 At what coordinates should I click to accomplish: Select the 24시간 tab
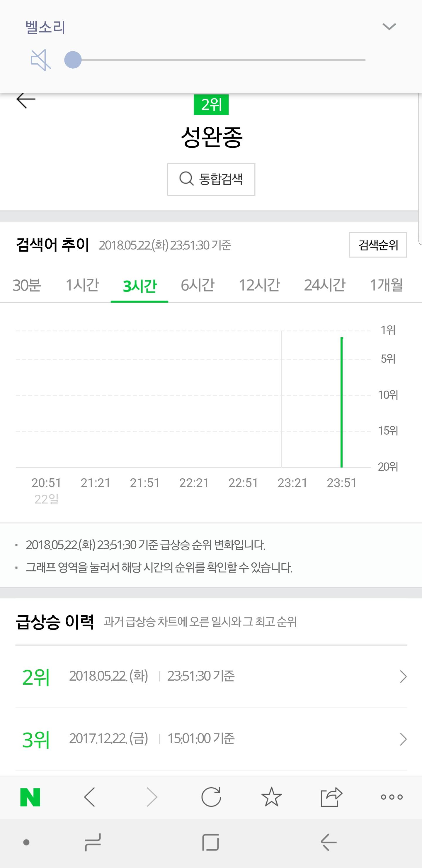pos(325,285)
